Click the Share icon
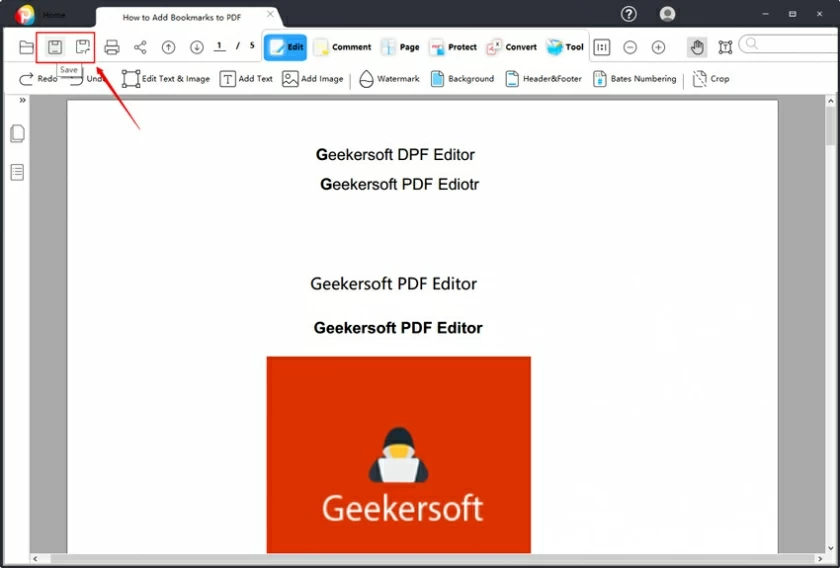Viewport: 840px width, 568px height. coord(140,47)
